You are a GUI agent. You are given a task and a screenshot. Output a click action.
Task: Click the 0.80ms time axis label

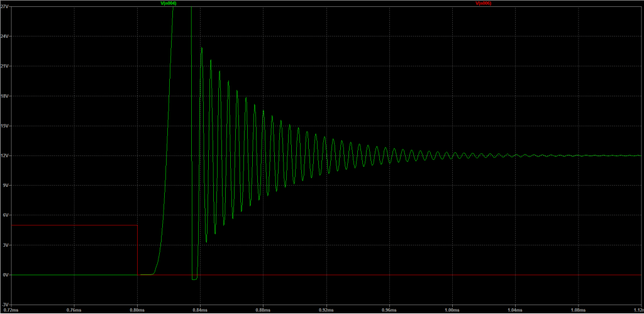click(x=137, y=310)
